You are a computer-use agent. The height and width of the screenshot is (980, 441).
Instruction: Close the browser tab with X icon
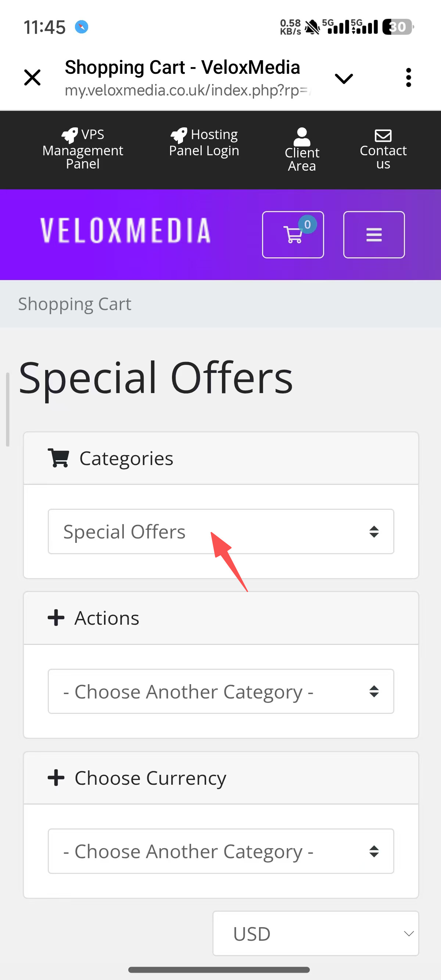(x=32, y=77)
